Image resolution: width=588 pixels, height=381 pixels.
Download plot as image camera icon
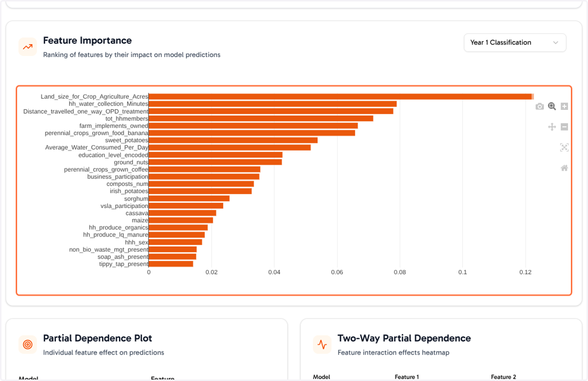(x=539, y=106)
